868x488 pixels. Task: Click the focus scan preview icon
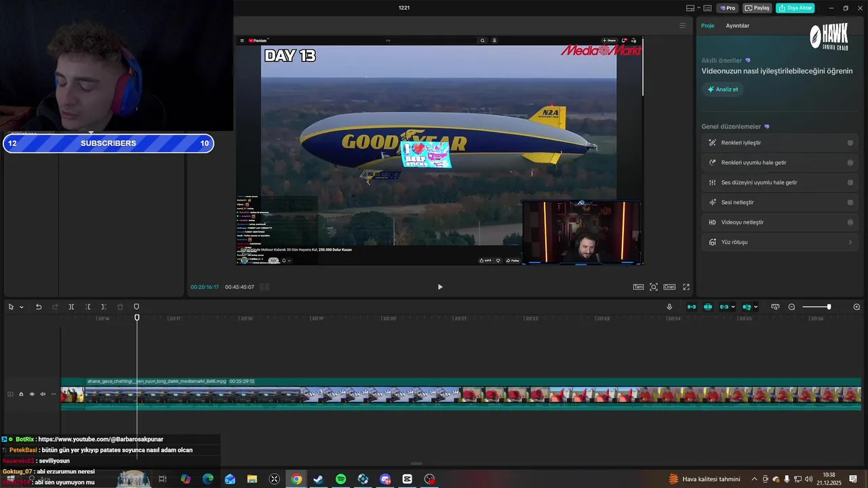tap(654, 287)
